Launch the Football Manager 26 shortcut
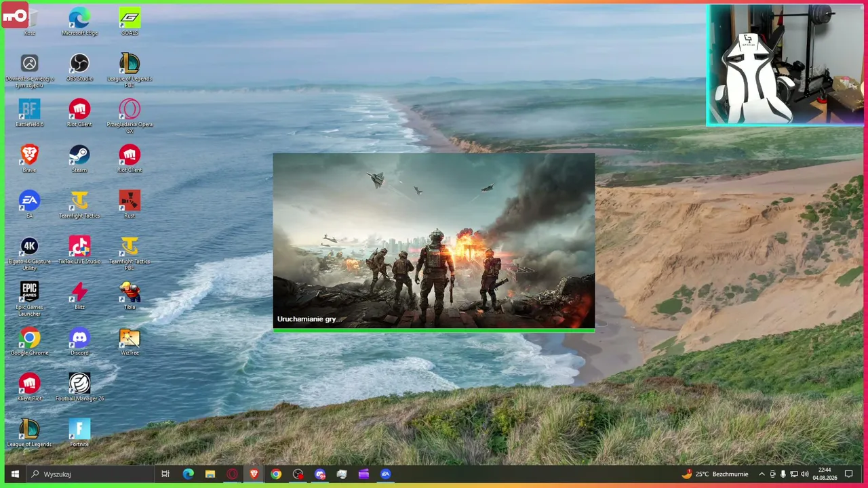The height and width of the screenshot is (488, 868). point(79,387)
